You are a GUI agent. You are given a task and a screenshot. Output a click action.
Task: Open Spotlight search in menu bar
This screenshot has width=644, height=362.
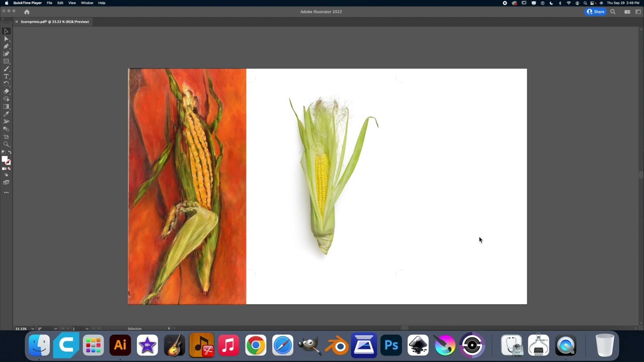click(x=585, y=3)
